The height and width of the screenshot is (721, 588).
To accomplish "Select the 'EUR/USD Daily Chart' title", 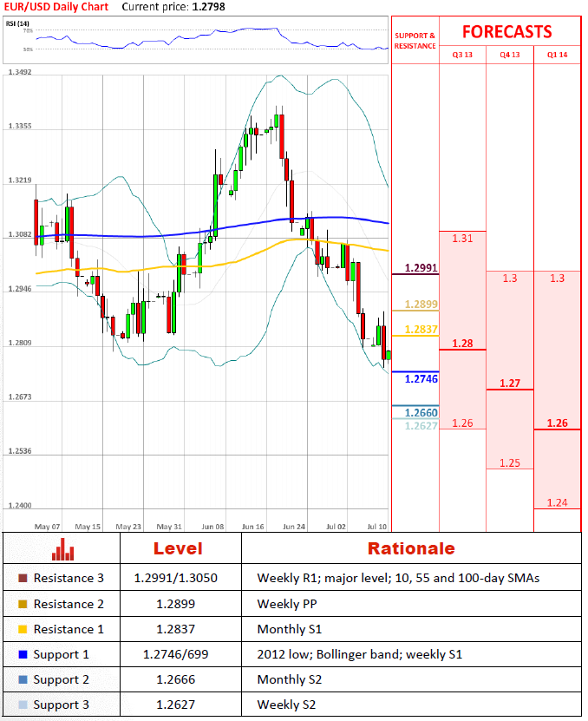I will 56,7.
